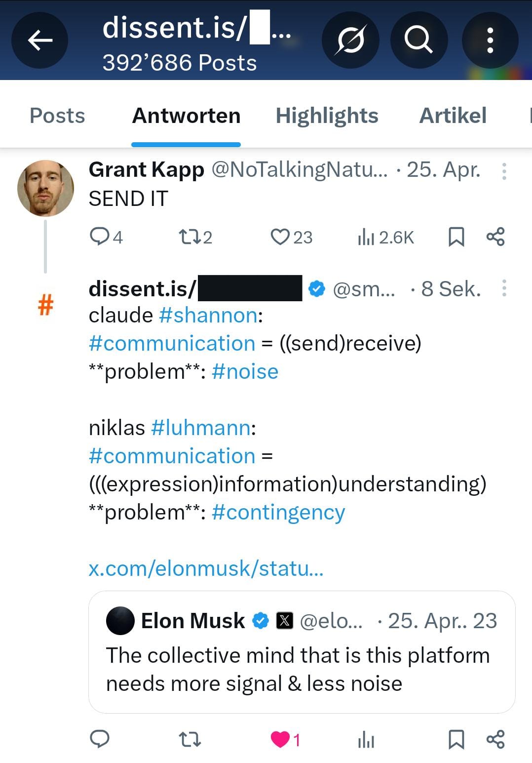The width and height of the screenshot is (532, 763).
Task: Tap the back arrow in header
Action: click(40, 40)
